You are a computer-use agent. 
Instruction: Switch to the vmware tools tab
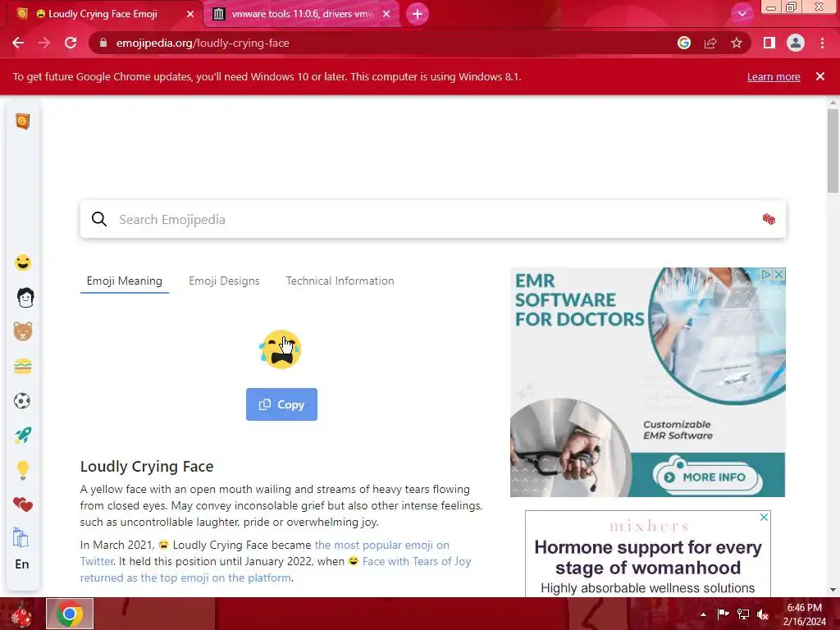click(x=302, y=14)
